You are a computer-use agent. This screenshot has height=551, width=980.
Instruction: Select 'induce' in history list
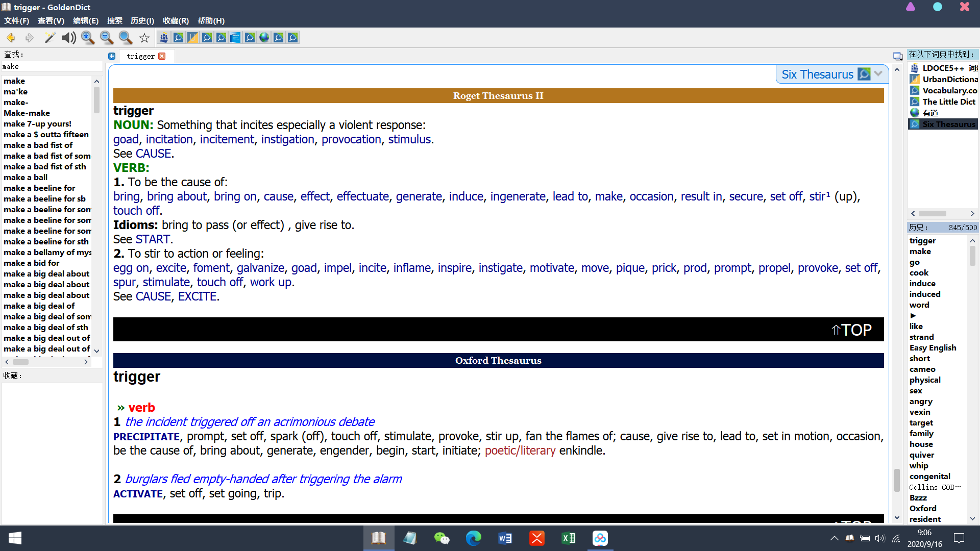click(922, 284)
